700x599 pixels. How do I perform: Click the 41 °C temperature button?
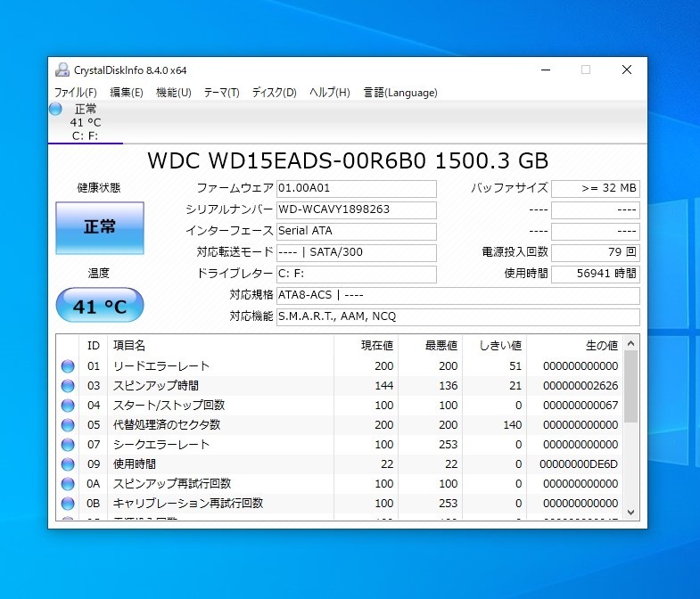(x=99, y=307)
